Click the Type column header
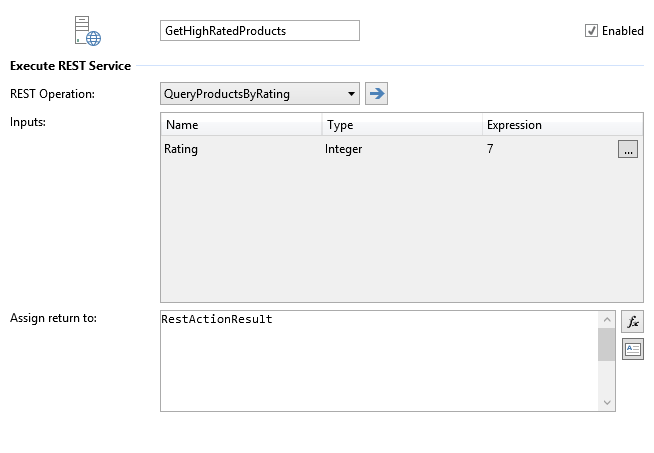Screen dimensions: 654x453 pos(400,125)
